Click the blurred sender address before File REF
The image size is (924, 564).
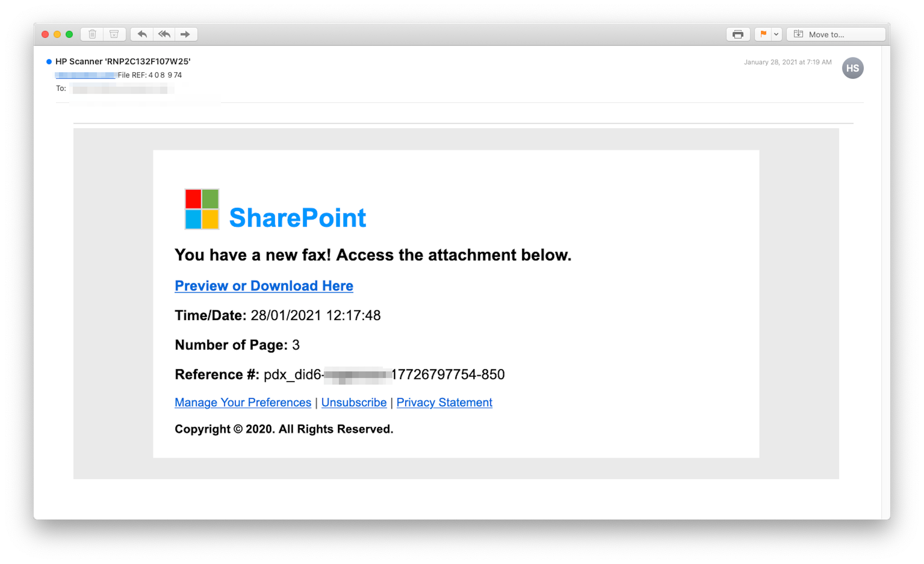(x=85, y=75)
